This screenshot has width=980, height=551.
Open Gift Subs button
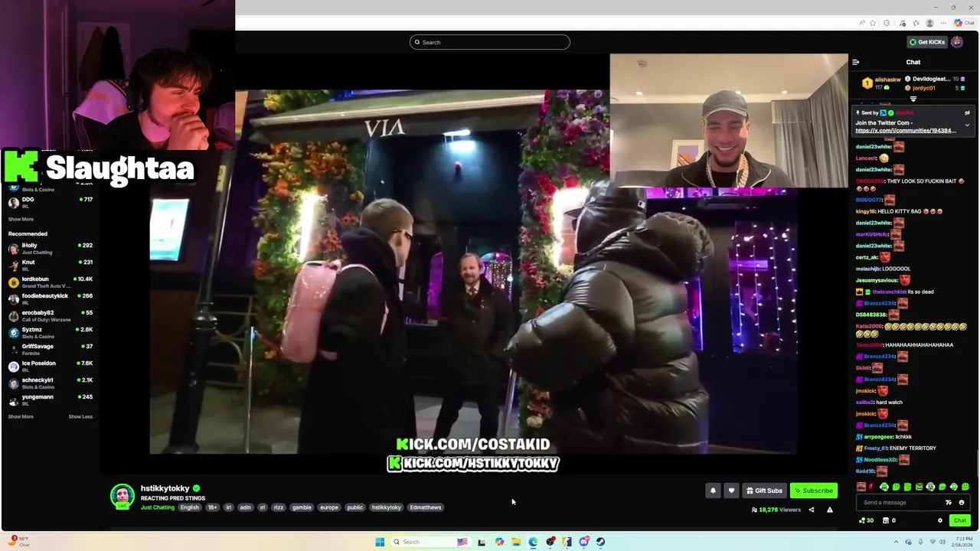(x=764, y=491)
